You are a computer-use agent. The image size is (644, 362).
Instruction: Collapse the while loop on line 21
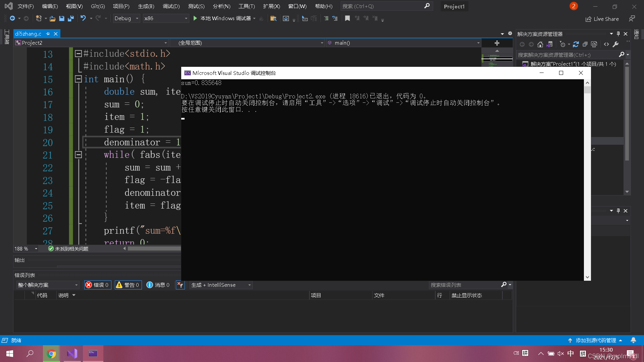click(x=78, y=155)
